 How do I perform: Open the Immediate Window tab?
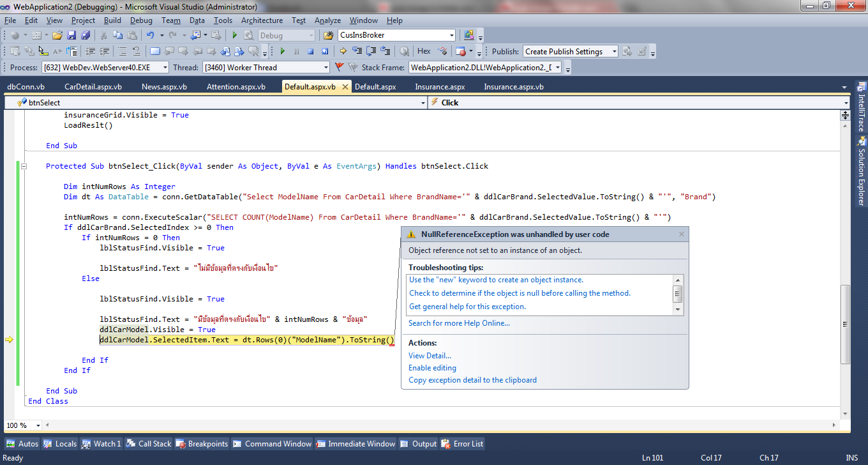pyautogui.click(x=355, y=443)
